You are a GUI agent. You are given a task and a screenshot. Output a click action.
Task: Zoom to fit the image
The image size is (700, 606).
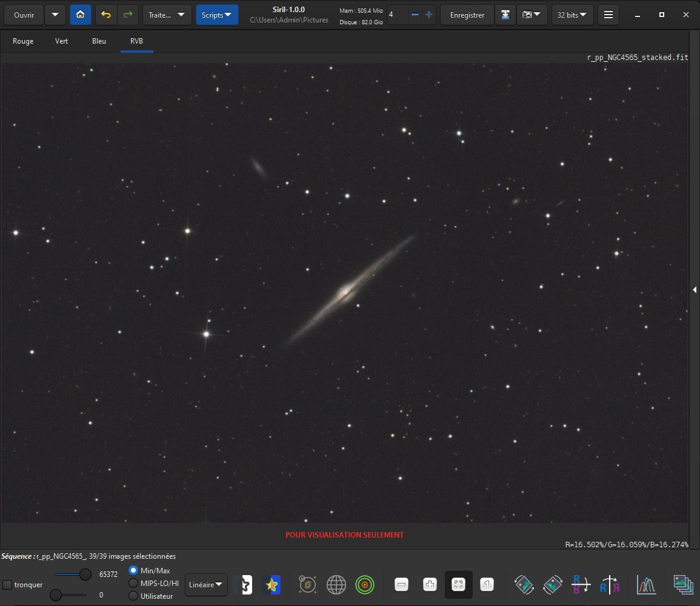[458, 585]
